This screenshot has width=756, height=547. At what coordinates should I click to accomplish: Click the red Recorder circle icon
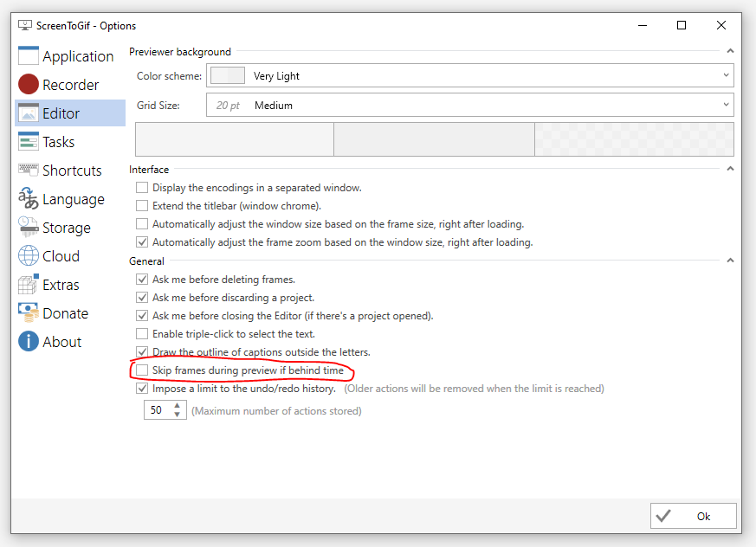pos(29,84)
